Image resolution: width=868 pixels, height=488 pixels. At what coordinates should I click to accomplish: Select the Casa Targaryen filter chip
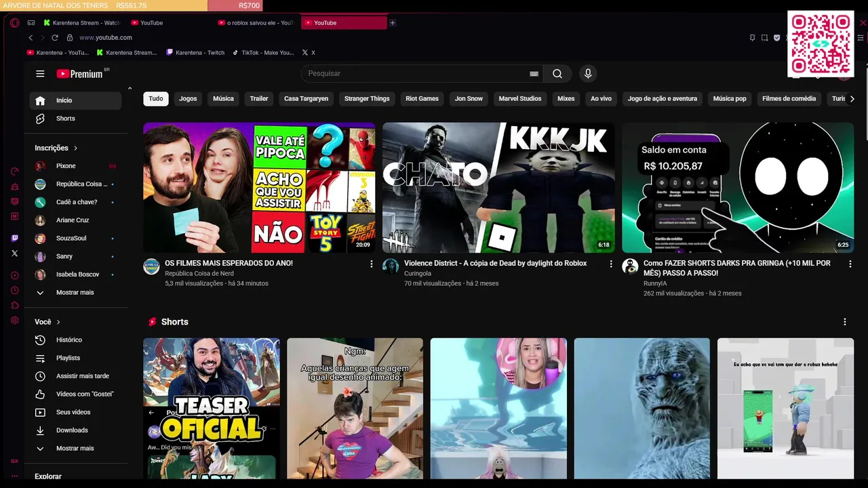[x=306, y=99]
